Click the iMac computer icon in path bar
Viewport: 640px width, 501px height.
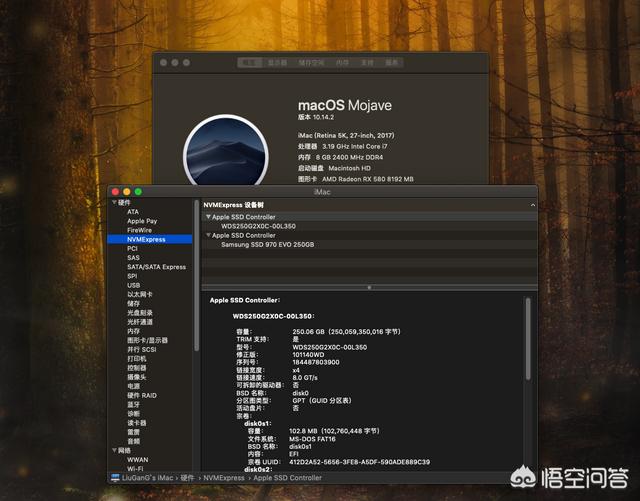coord(114,478)
